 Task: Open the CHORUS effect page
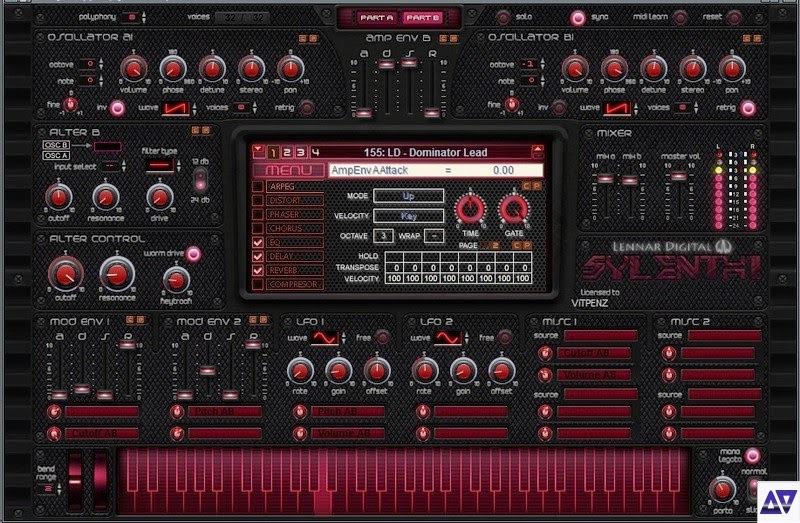click(x=295, y=229)
